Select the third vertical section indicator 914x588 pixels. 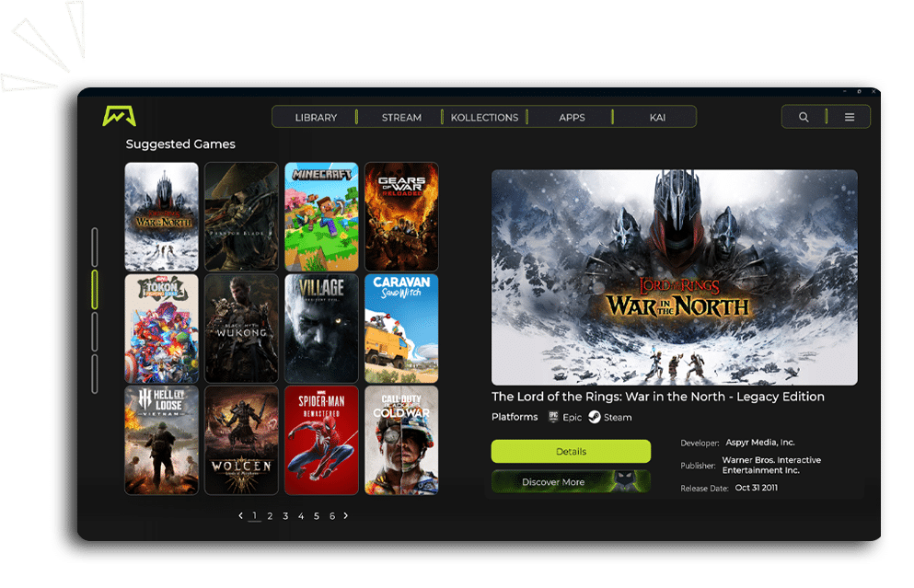pos(95,331)
